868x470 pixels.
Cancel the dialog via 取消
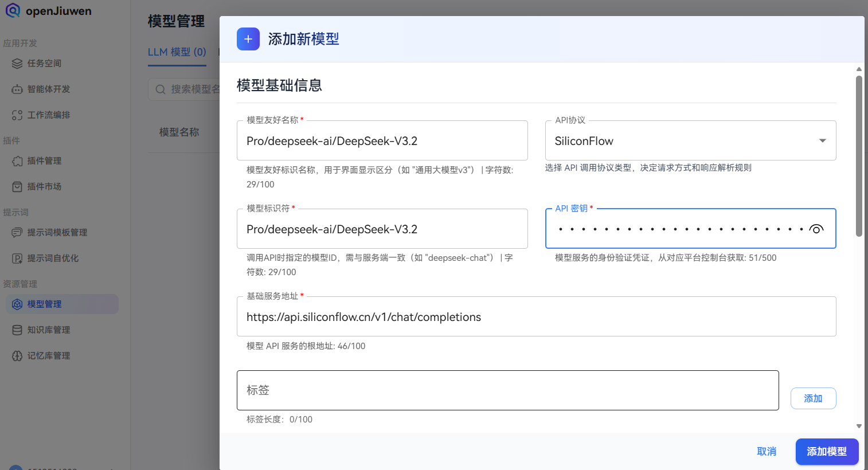click(767, 452)
